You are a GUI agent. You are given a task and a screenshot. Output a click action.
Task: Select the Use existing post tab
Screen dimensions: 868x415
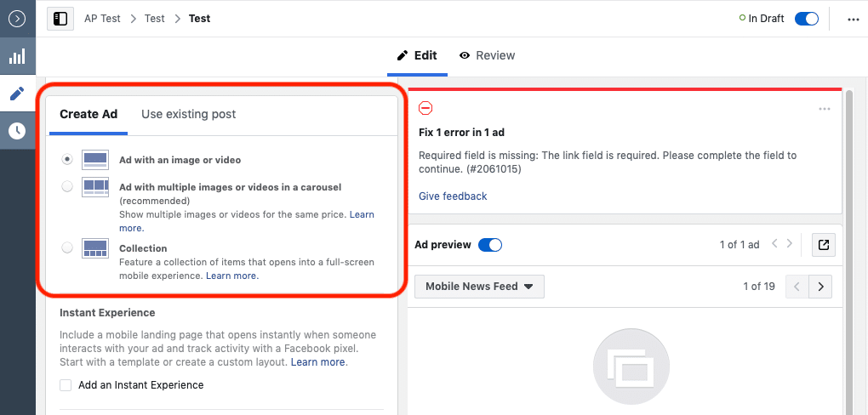(x=189, y=115)
